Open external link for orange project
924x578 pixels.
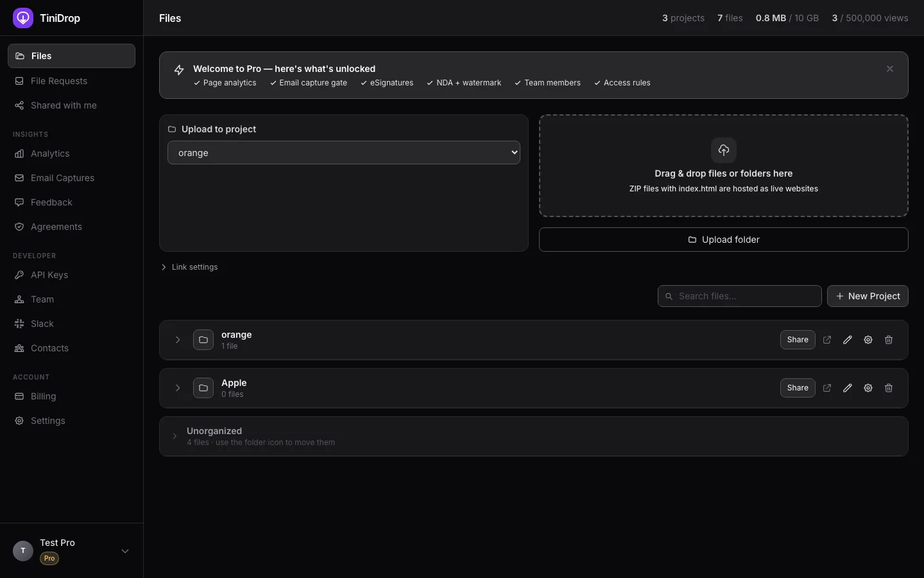[x=827, y=340]
